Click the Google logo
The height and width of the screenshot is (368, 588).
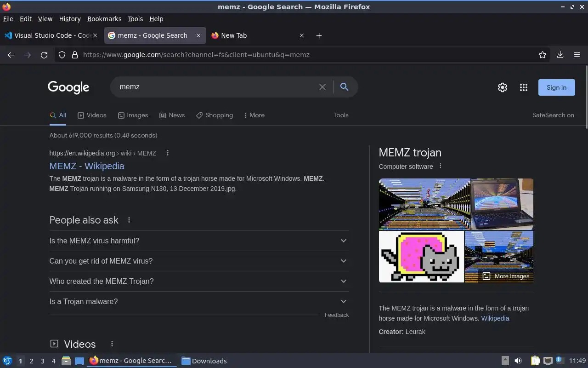click(x=68, y=87)
